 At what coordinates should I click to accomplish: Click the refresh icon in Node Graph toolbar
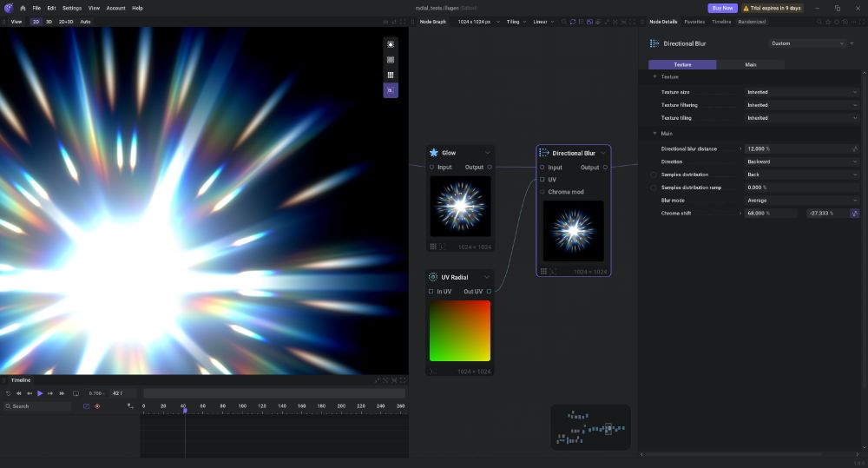point(572,23)
